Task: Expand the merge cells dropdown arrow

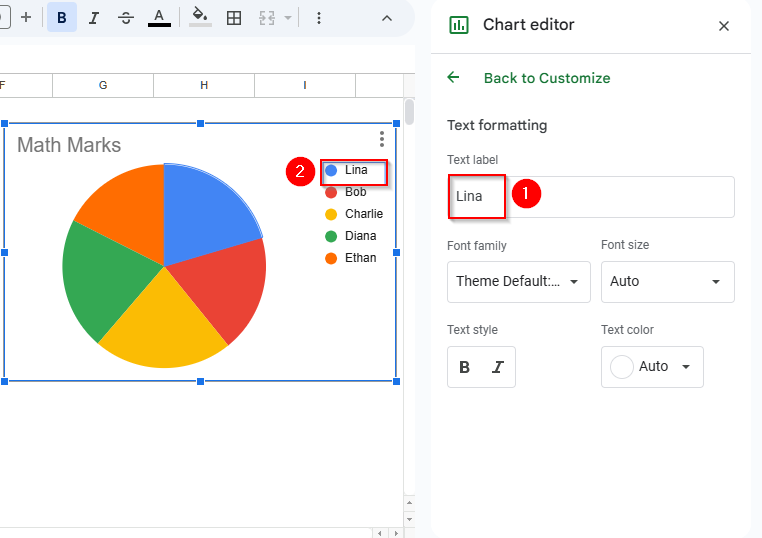Action: click(x=288, y=18)
